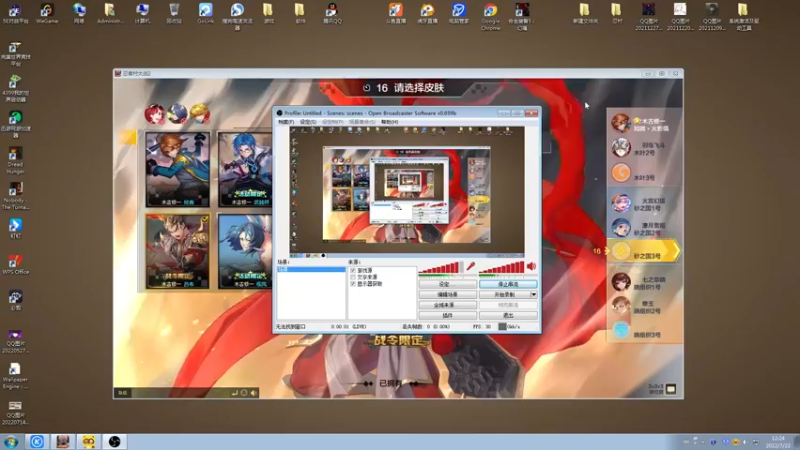Open the Windows Start menu
The image size is (800, 450).
(11, 442)
